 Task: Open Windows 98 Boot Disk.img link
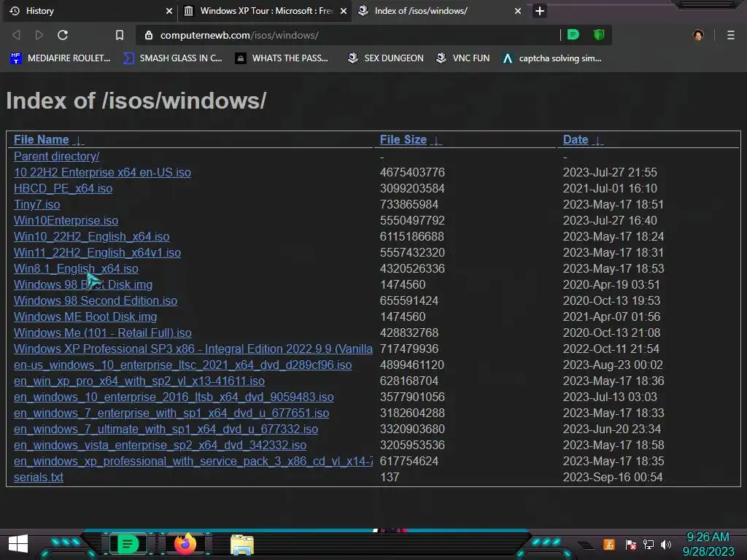pyautogui.click(x=83, y=285)
